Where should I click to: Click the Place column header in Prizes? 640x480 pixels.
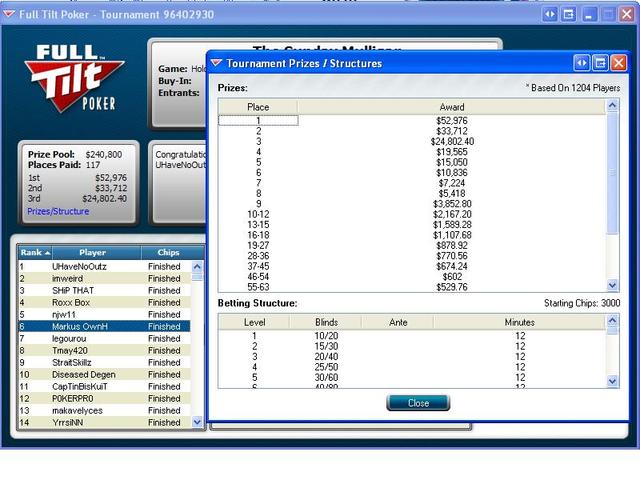[258, 107]
